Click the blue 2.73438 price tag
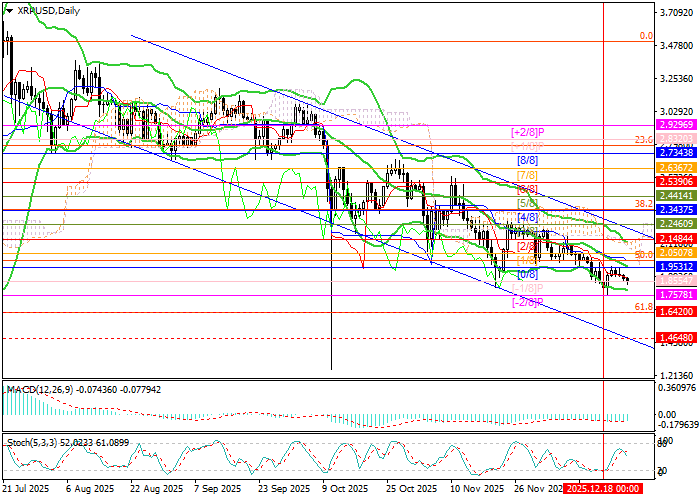Screen dimensions: 700x500 [676, 153]
